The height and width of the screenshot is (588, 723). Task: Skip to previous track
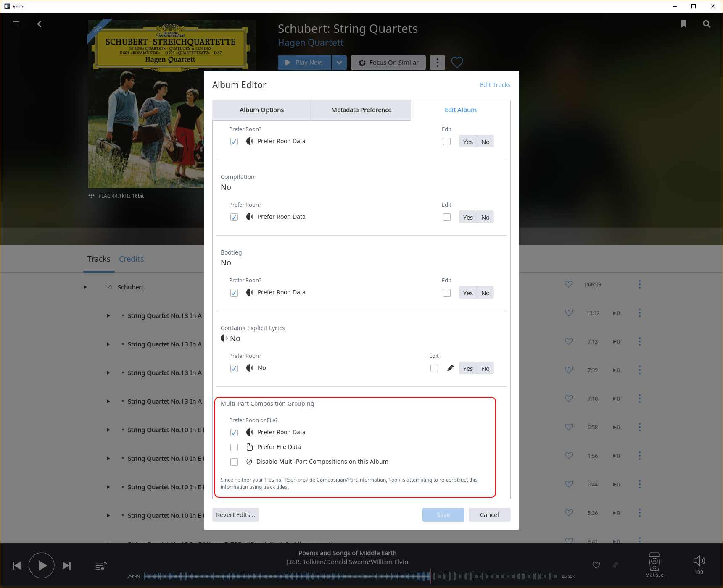(17, 565)
